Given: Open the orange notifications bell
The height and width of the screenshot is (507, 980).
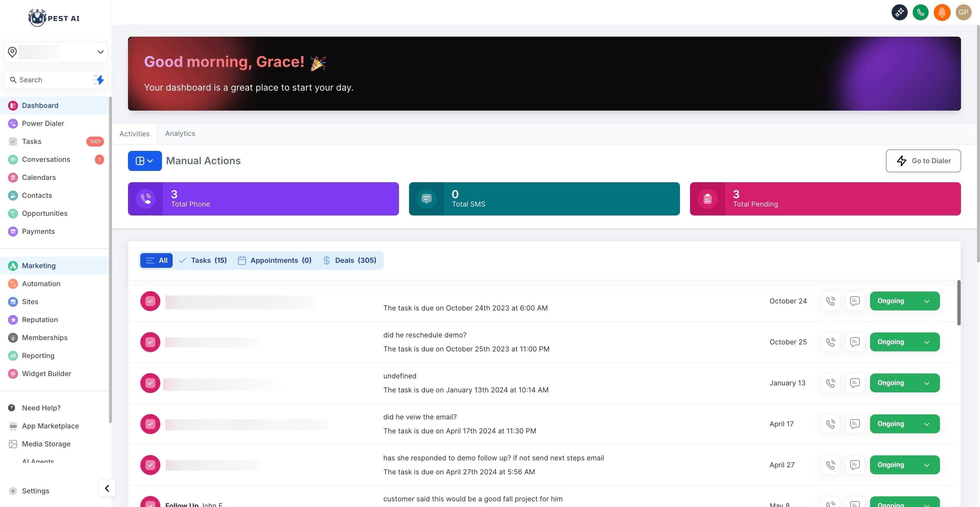Looking at the screenshot, I should click(x=942, y=13).
